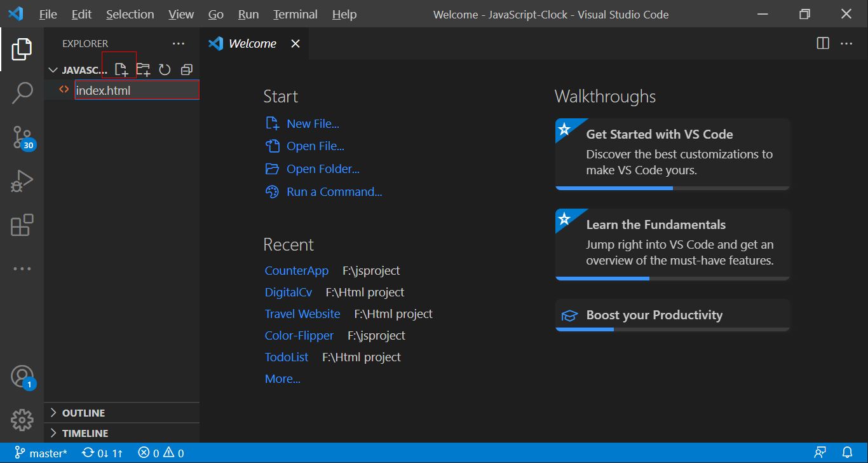The image size is (868, 463).
Task: Open the View menu
Action: point(182,14)
